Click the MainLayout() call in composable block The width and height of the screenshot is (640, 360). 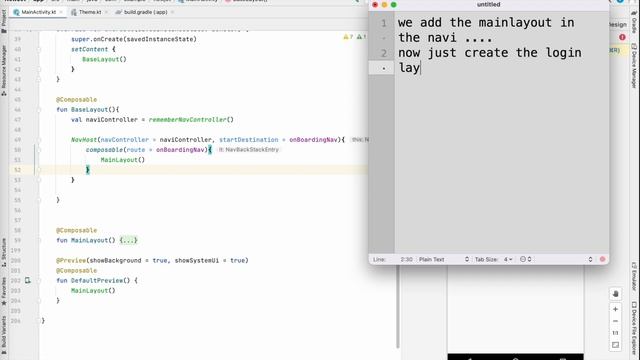pos(122,160)
